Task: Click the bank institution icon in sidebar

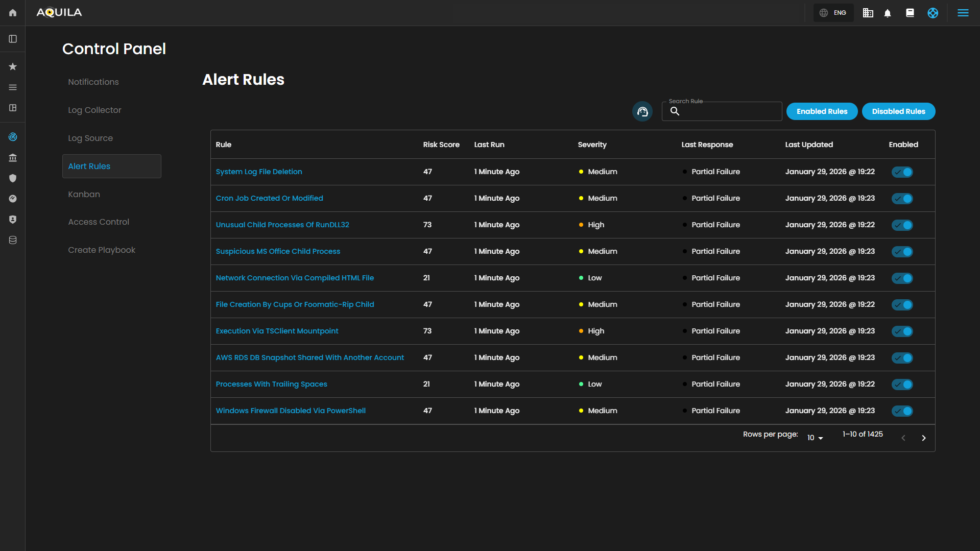Action: 13,158
